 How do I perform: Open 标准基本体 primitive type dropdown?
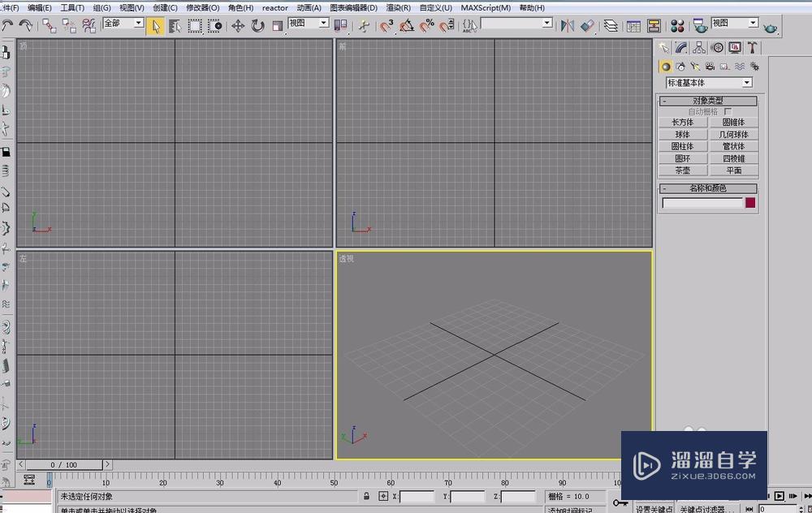pyautogui.click(x=747, y=83)
